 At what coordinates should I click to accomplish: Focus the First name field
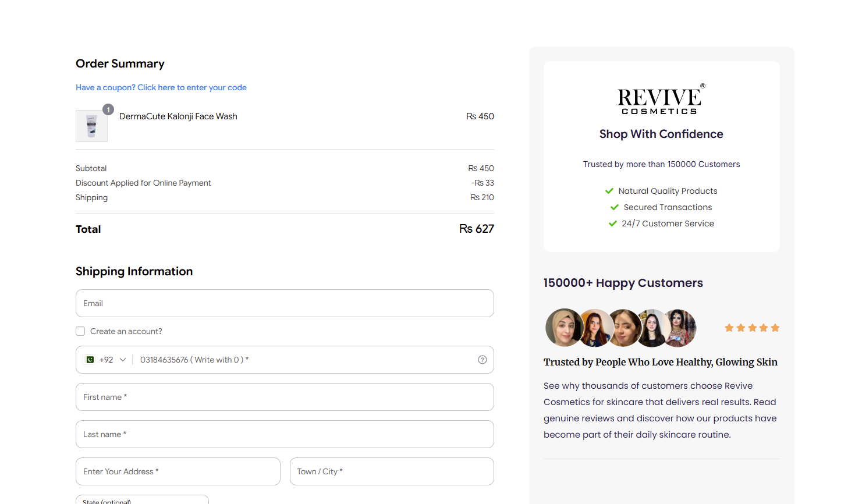coord(285,397)
